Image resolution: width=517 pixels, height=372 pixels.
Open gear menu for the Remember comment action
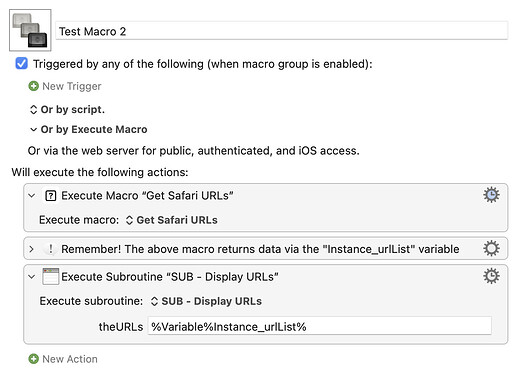click(492, 248)
